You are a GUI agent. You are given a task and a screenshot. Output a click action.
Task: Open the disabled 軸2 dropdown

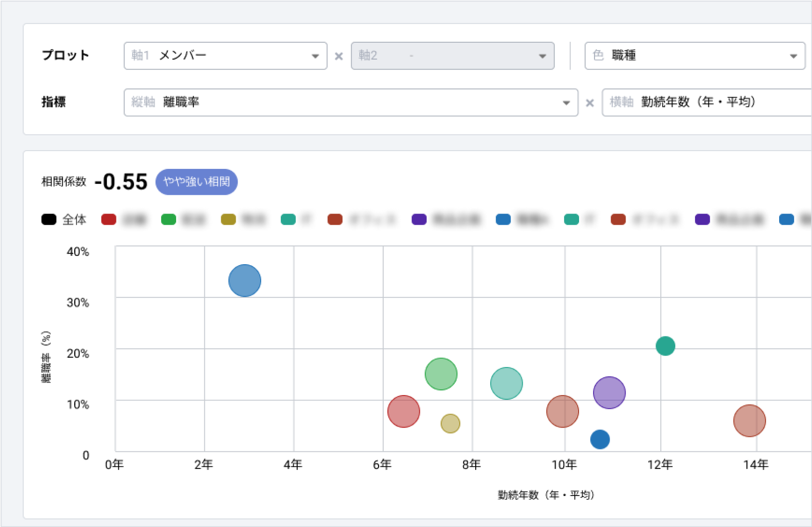pos(452,56)
